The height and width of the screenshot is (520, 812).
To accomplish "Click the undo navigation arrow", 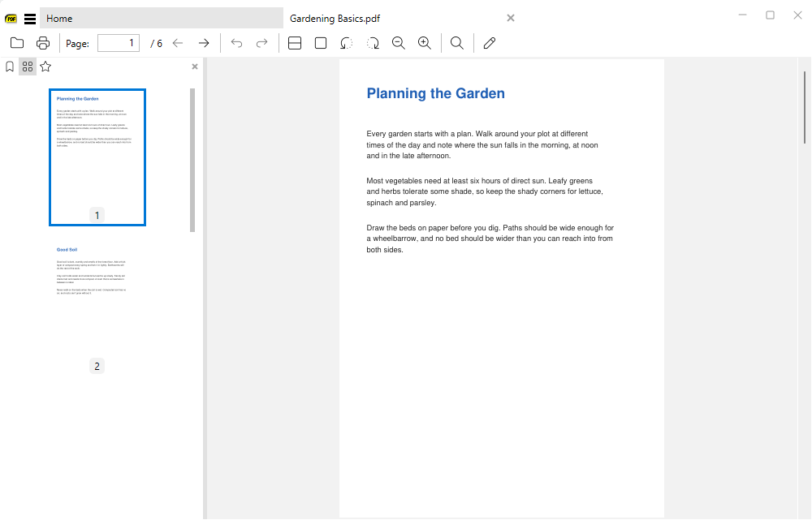I will tap(236, 43).
